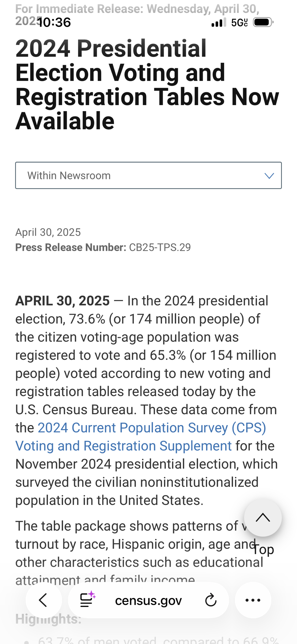Tap the battery indicator in status bar
This screenshot has height=644, width=297.
(263, 22)
